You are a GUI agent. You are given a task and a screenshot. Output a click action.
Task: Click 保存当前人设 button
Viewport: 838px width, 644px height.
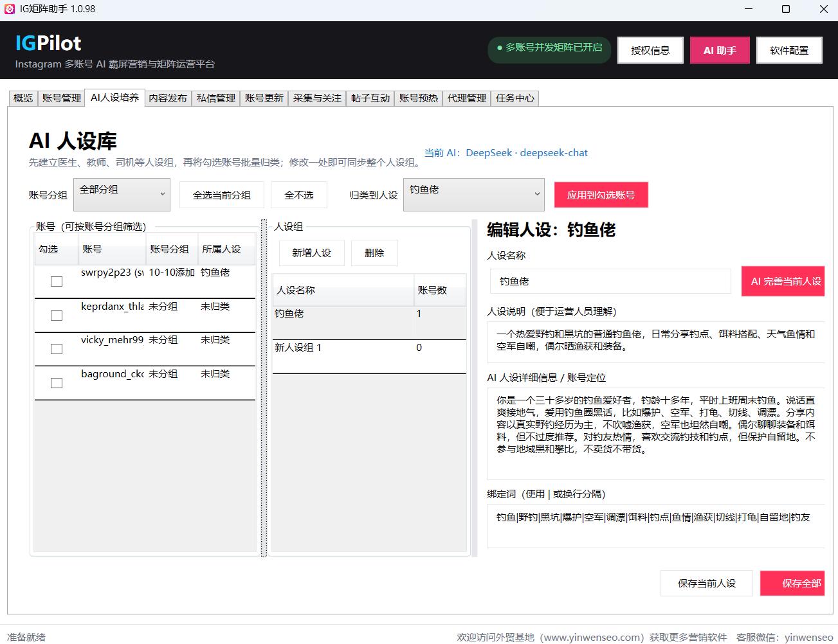(x=707, y=583)
